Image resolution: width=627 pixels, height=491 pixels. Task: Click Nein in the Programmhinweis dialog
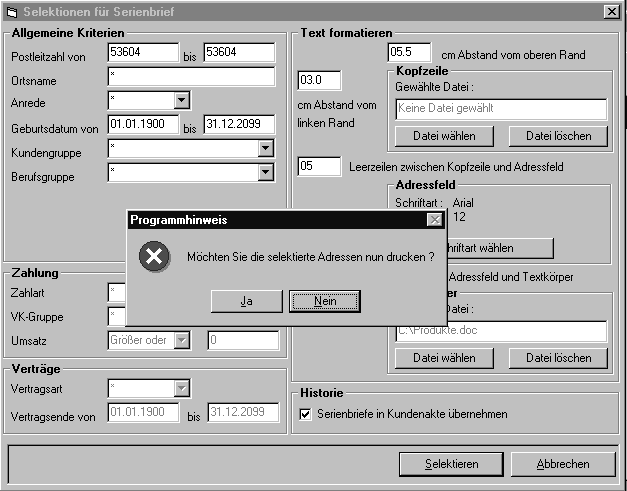324,301
